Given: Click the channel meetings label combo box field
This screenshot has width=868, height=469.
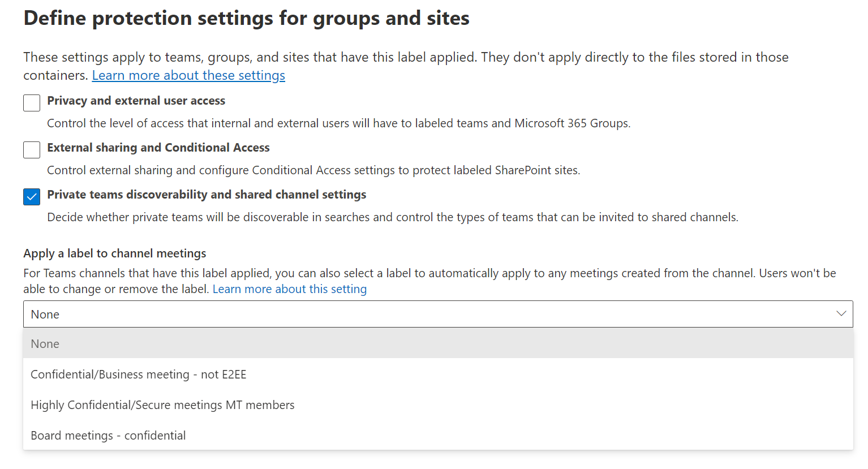Looking at the screenshot, I should coord(396,314).
